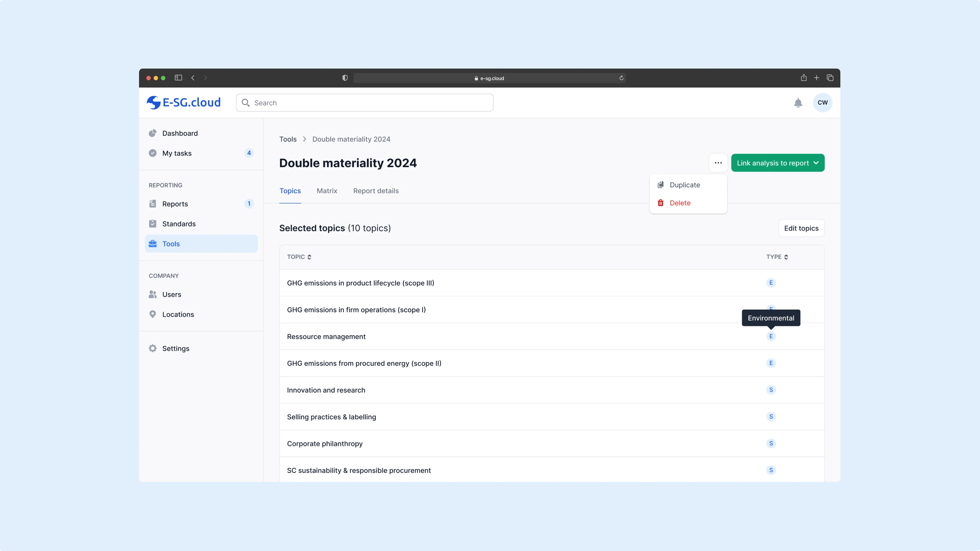Click the E-SG.cloud logo

tap(184, 102)
